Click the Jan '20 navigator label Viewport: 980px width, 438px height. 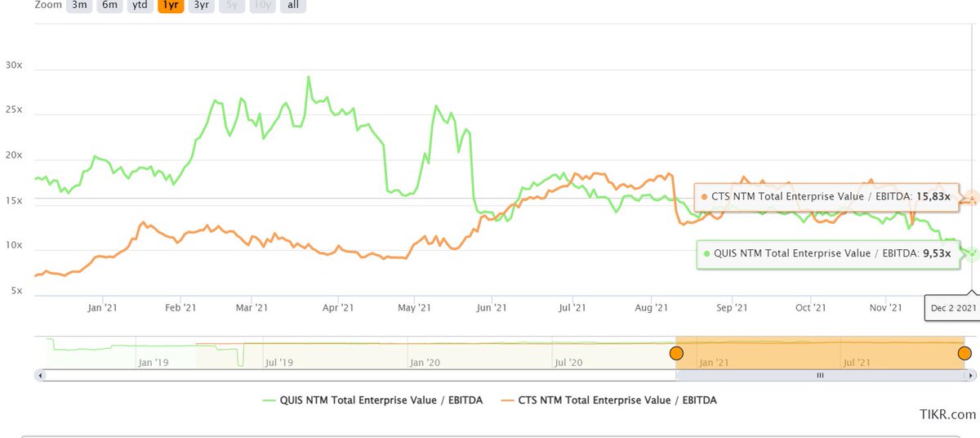tap(425, 361)
